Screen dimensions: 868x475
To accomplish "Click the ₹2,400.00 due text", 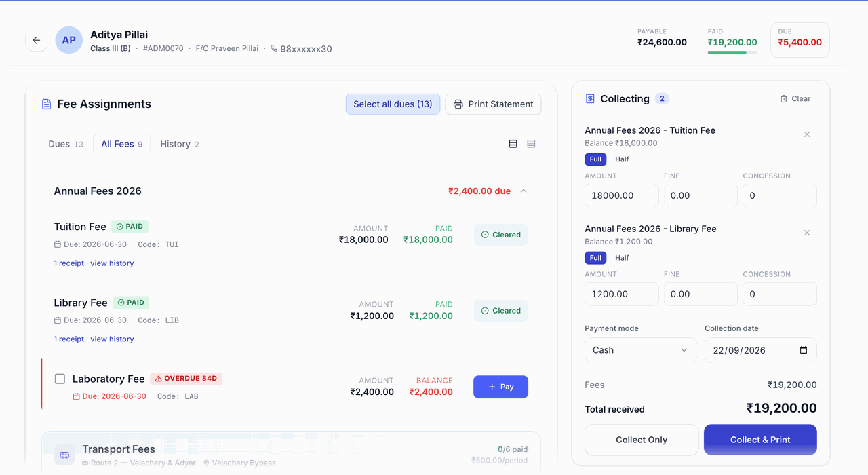I will coord(479,191).
